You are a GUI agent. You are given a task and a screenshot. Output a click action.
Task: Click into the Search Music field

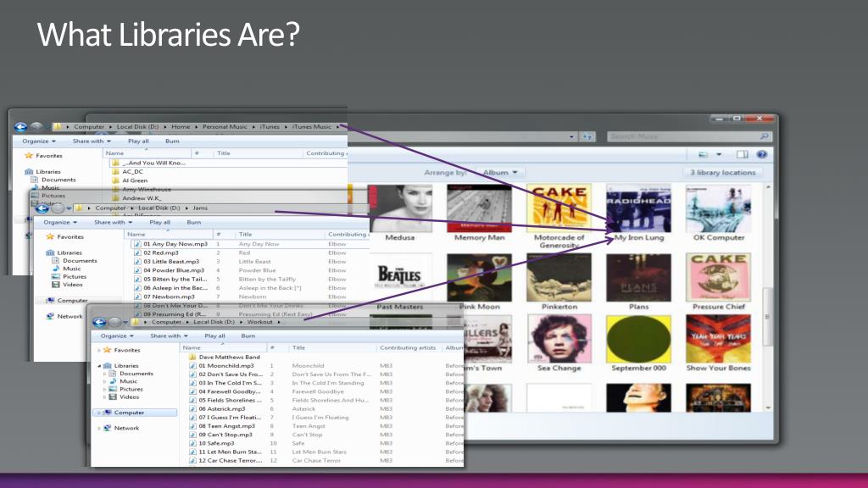click(x=682, y=136)
